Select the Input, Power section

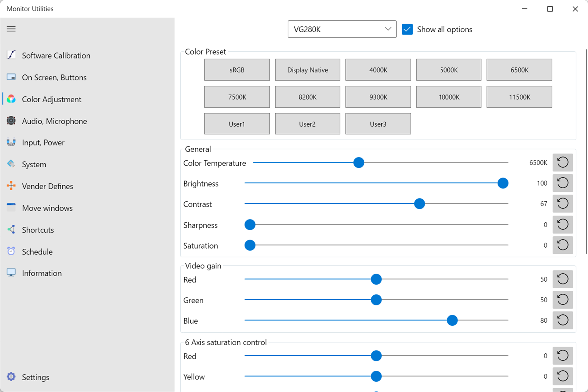43,142
